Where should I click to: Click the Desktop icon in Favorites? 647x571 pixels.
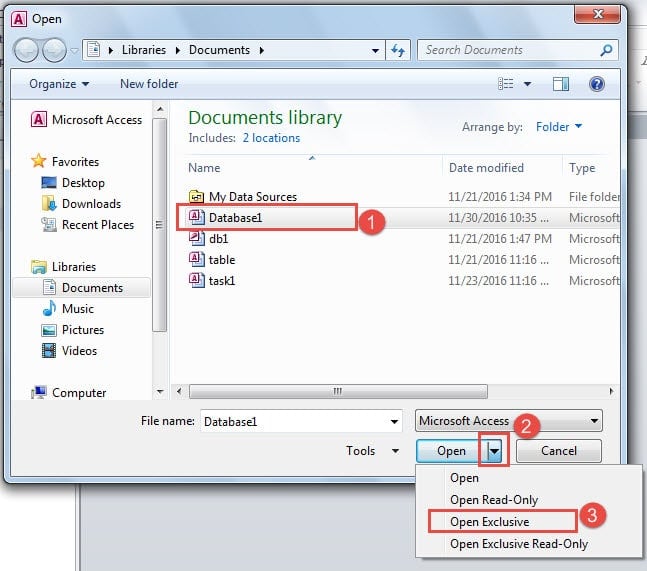[49, 182]
